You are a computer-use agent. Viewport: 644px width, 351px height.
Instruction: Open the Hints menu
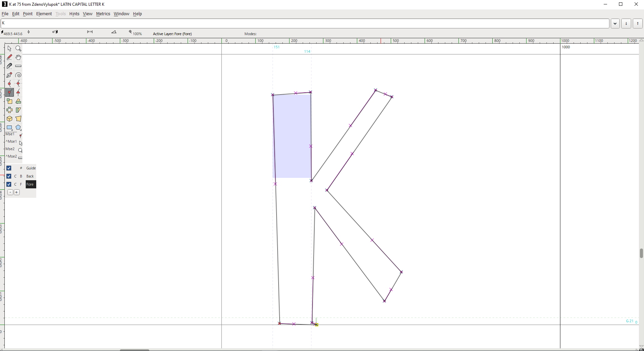click(x=74, y=14)
